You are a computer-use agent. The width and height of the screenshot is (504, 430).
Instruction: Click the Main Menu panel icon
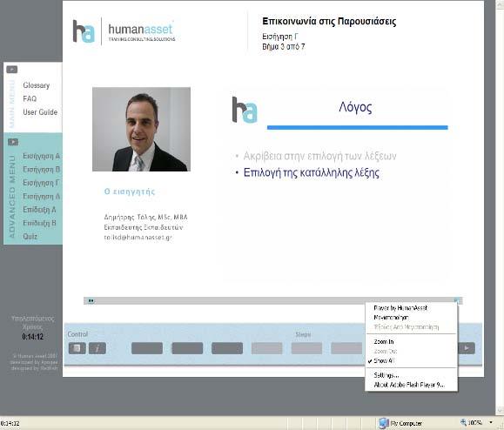coord(12,70)
